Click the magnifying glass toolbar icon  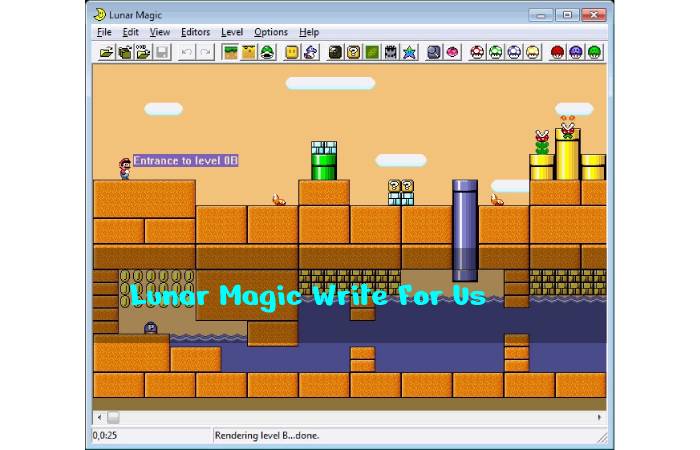click(x=434, y=52)
